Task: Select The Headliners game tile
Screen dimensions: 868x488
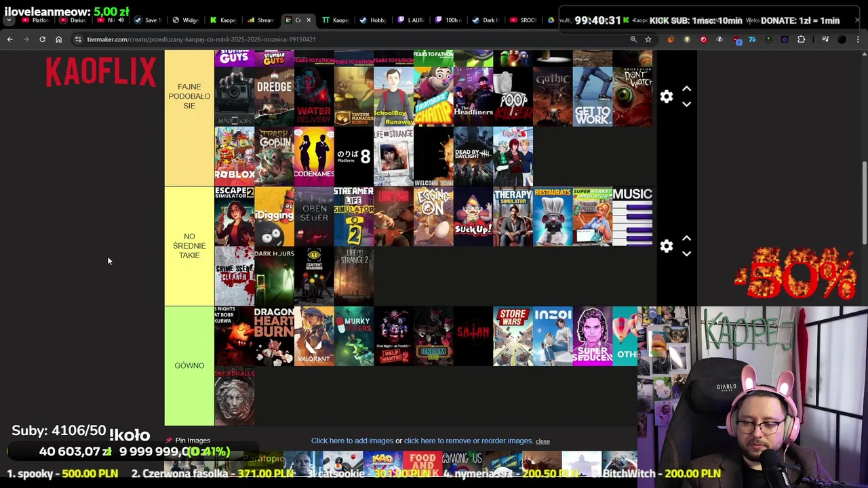Action: point(473,96)
